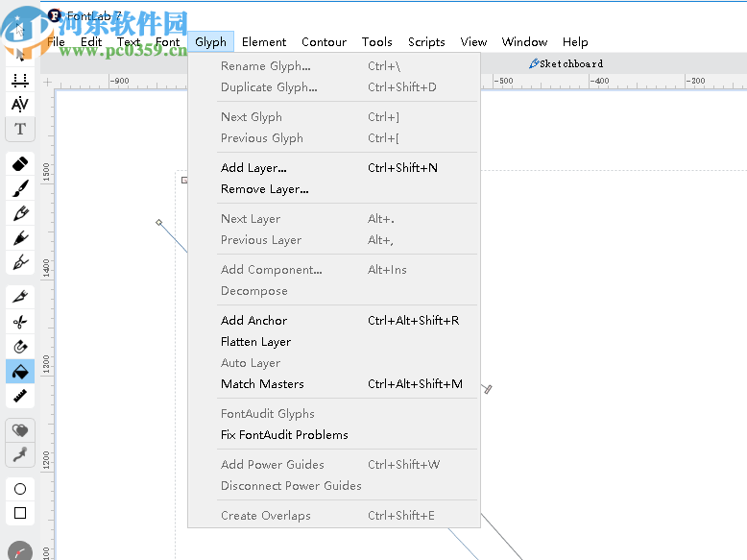Viewport: 747px width, 560px height.
Task: Close the open Glyph menu
Action: coord(210,42)
